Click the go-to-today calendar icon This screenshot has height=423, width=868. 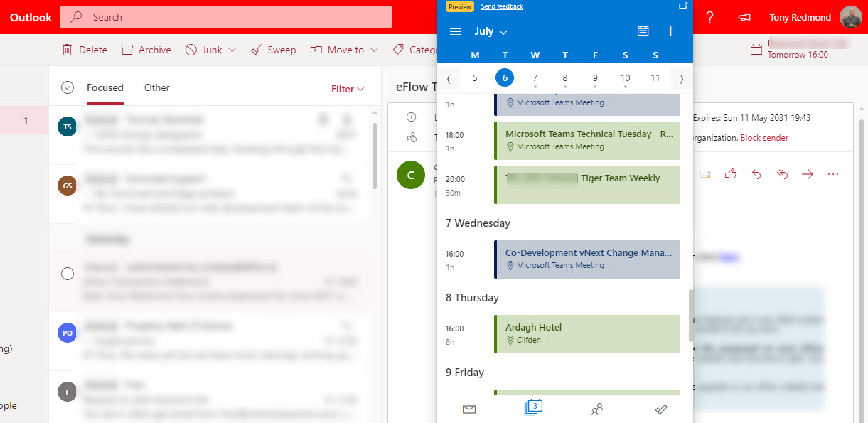click(643, 31)
